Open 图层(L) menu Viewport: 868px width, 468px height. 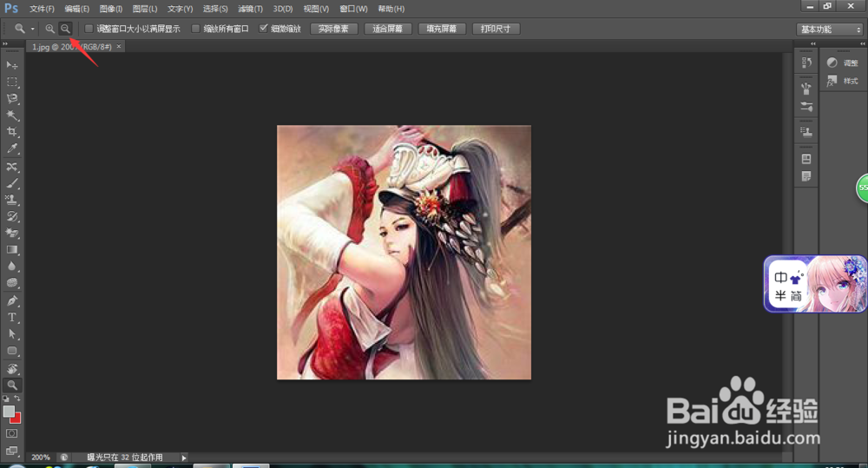tap(145, 9)
